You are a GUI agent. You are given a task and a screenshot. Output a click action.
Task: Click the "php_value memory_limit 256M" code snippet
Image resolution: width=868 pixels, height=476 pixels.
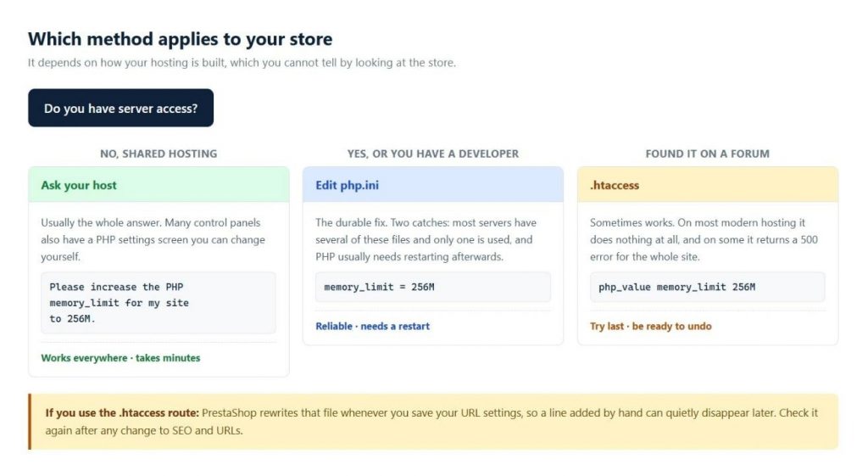tap(707, 287)
